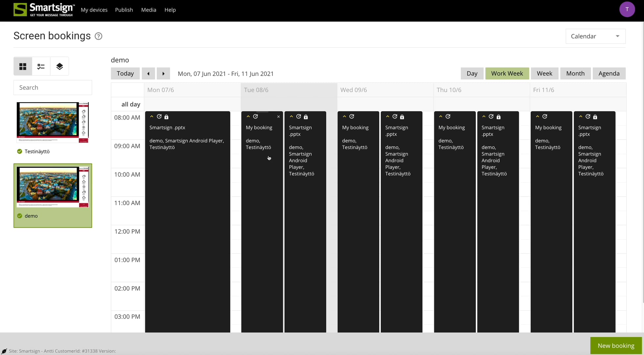Collapse Wednesday Smartsign .pptx booking caret
644x355 pixels.
click(x=387, y=116)
